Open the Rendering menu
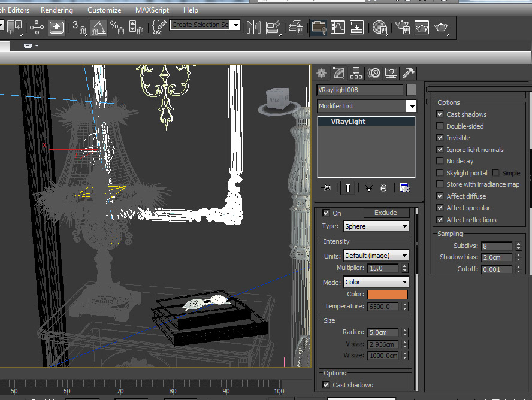The height and width of the screenshot is (400, 532). 57,10
